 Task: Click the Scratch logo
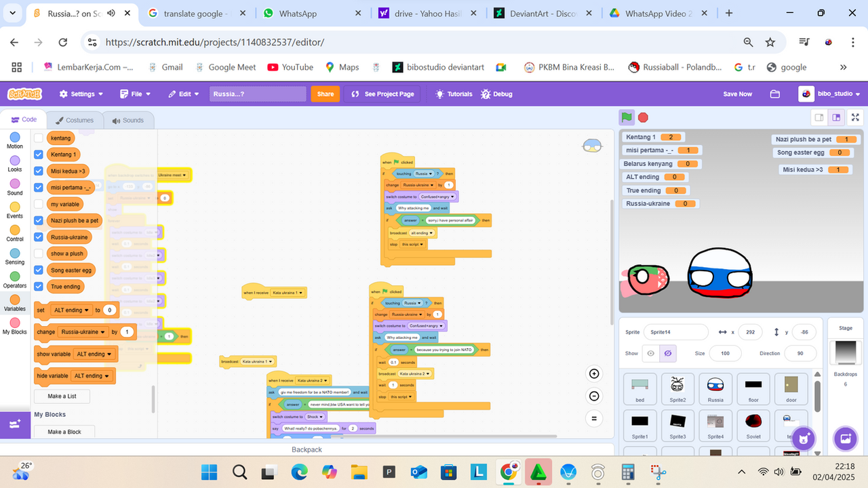(25, 94)
